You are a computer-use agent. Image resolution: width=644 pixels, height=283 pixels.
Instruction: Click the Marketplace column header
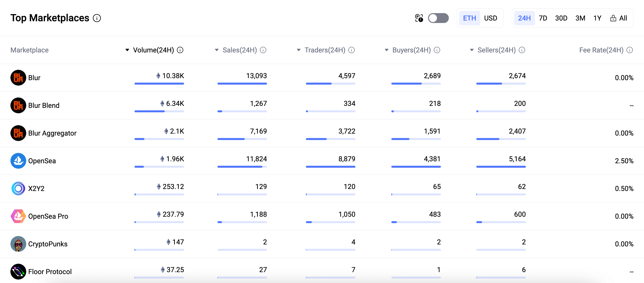click(29, 50)
